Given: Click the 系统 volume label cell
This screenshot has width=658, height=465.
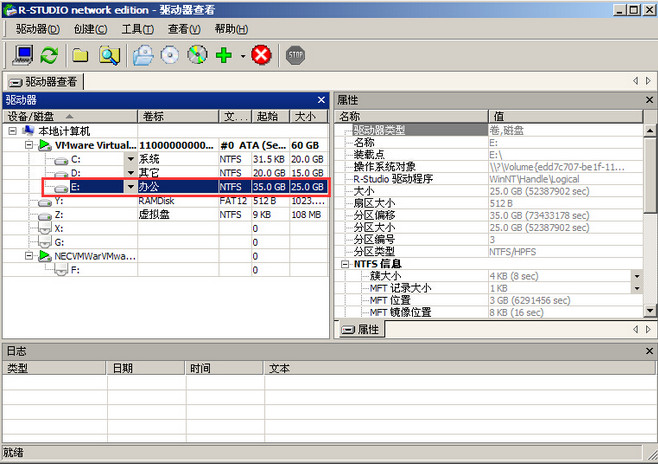Looking at the screenshot, I should pyautogui.click(x=178, y=159).
